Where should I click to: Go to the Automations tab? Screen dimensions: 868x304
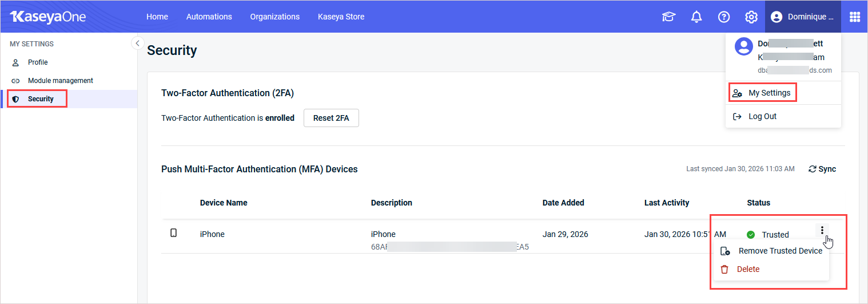pos(209,17)
